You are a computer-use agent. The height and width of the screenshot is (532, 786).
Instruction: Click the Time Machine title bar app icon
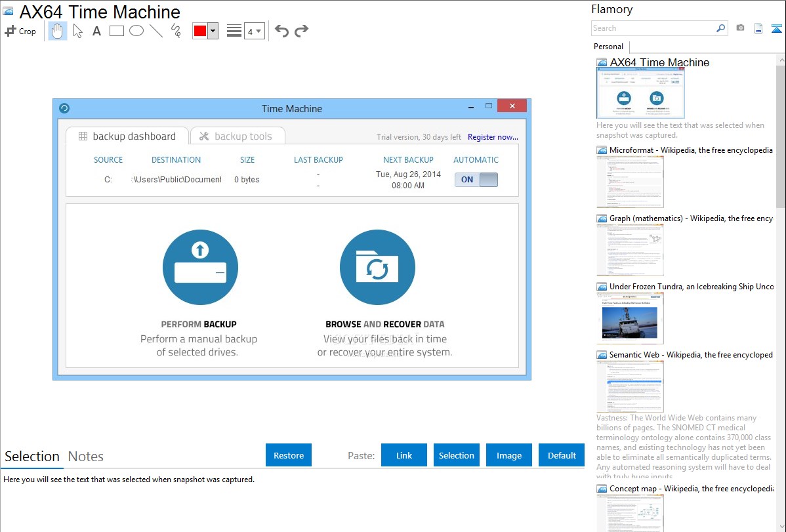click(64, 108)
